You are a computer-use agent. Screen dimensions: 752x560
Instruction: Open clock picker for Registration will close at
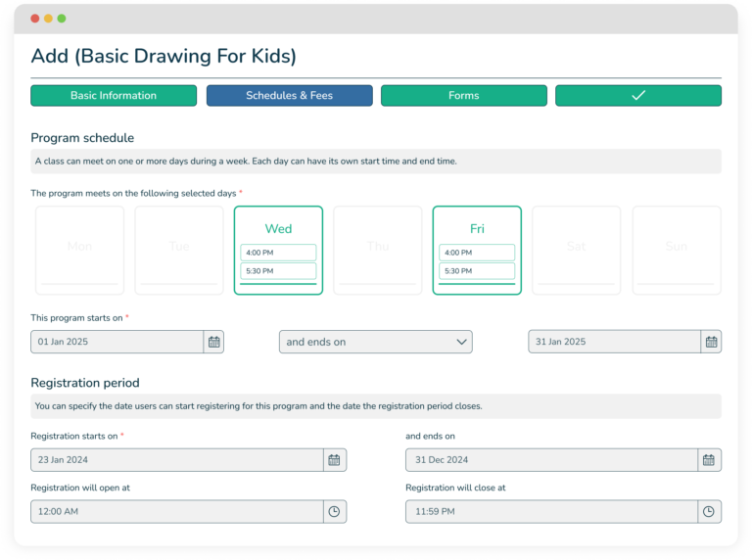[x=710, y=511]
